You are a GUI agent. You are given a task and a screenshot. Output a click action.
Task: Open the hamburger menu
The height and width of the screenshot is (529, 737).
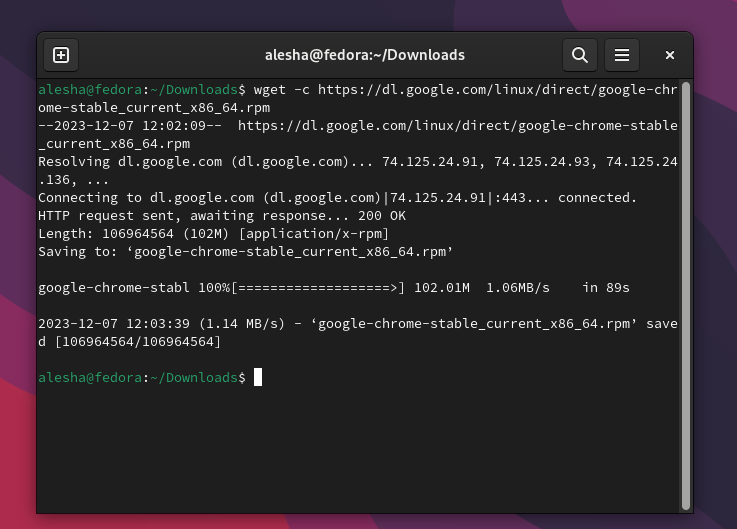pos(621,55)
